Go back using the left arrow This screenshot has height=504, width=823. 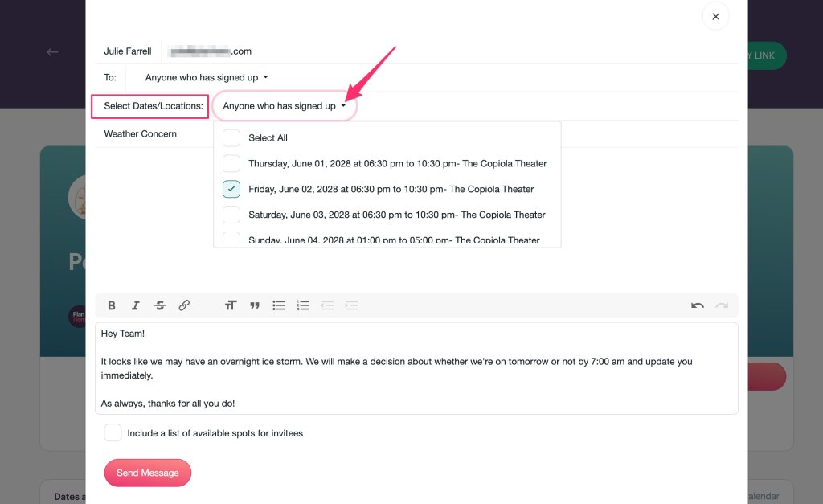point(52,52)
